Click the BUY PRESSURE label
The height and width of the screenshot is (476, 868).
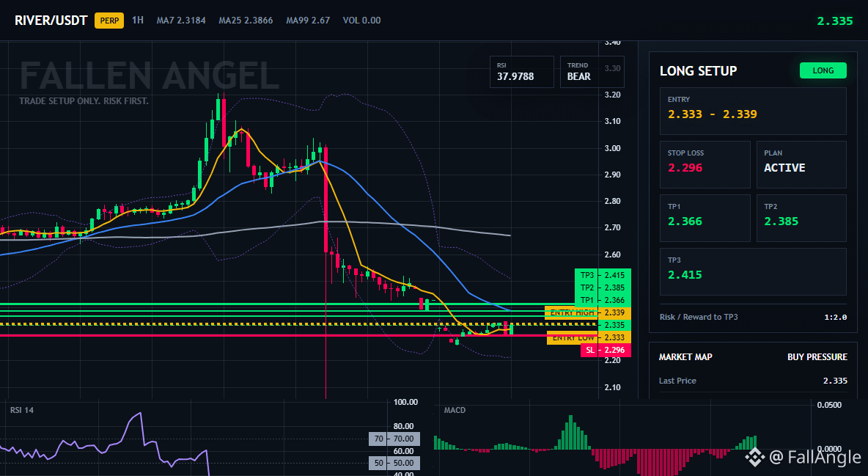coord(817,357)
